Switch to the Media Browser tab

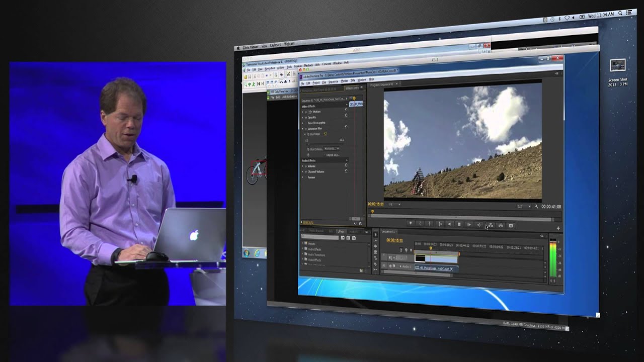click(316, 231)
